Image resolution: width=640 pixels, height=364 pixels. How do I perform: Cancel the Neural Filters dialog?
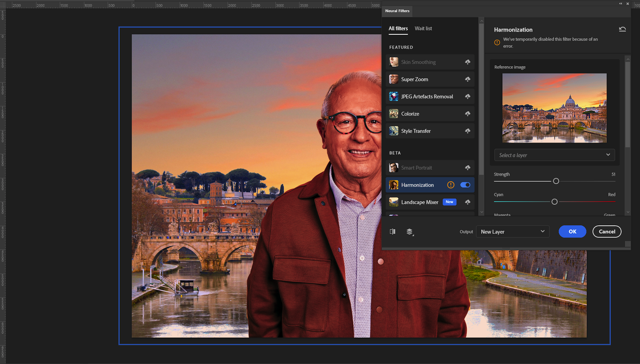[x=607, y=231]
